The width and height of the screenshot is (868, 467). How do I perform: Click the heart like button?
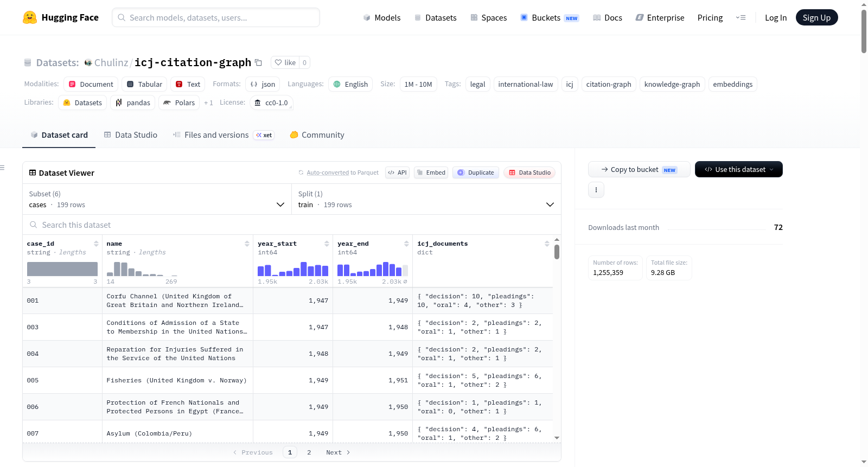coord(285,62)
